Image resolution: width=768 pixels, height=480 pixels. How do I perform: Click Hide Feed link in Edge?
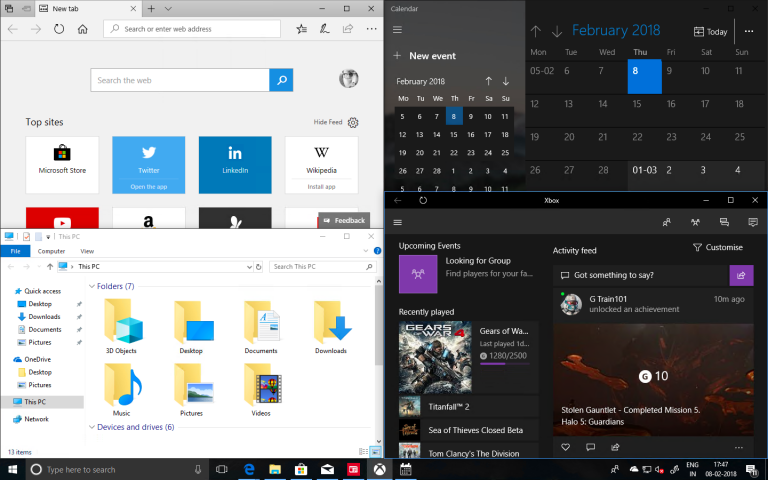[x=328, y=122]
